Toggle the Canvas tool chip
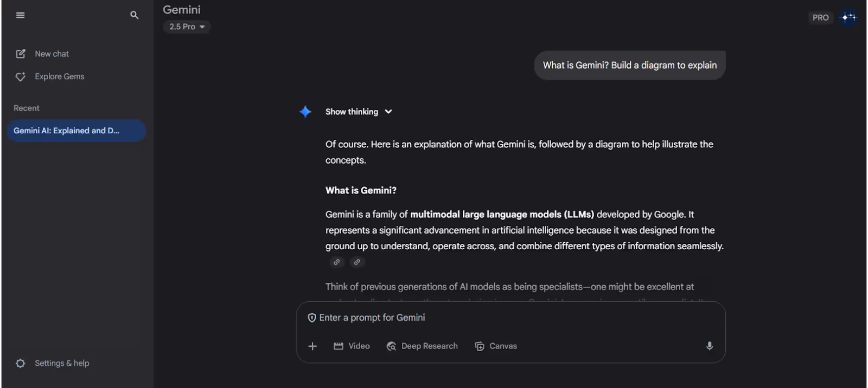 pos(496,346)
